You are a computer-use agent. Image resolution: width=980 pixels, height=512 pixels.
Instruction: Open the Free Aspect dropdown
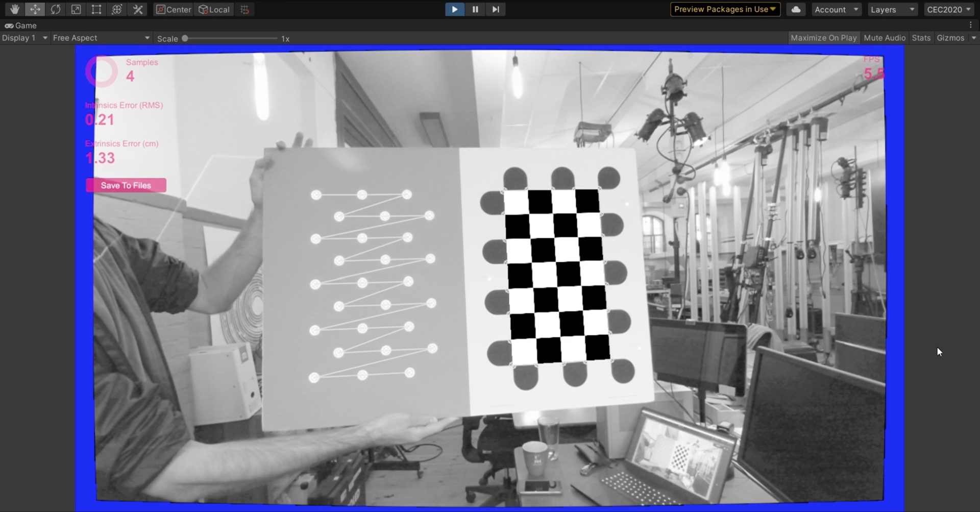pos(101,38)
